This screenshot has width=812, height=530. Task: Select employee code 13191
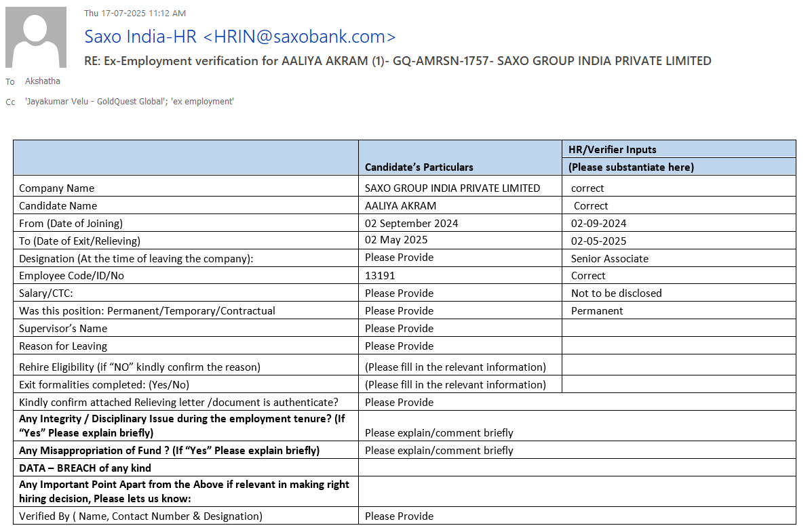[380, 276]
